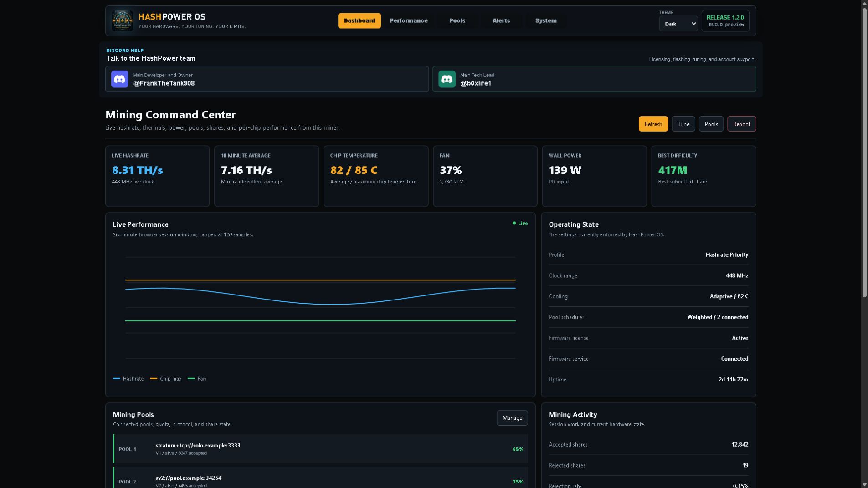The height and width of the screenshot is (488, 868).
Task: Select the Chip Temperature 82 / 85 C card
Action: coord(376,176)
